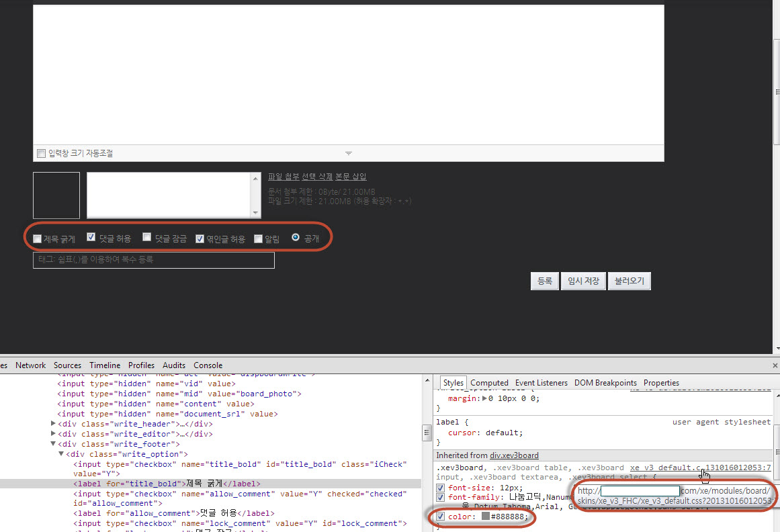The width and height of the screenshot is (780, 532).
Task: Click the 등록 submit button
Action: tap(544, 281)
